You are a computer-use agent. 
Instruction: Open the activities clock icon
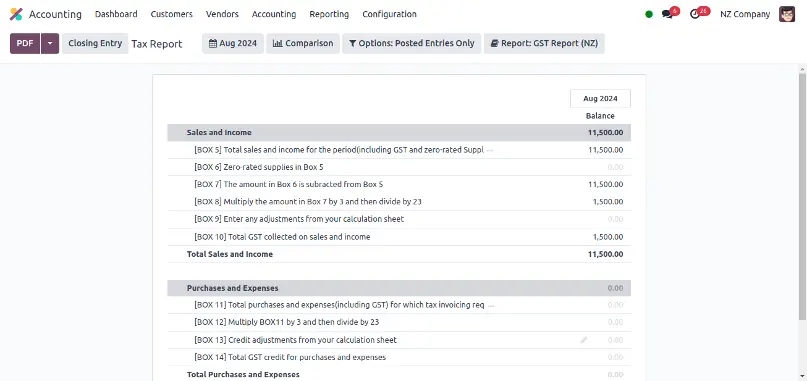(695, 14)
